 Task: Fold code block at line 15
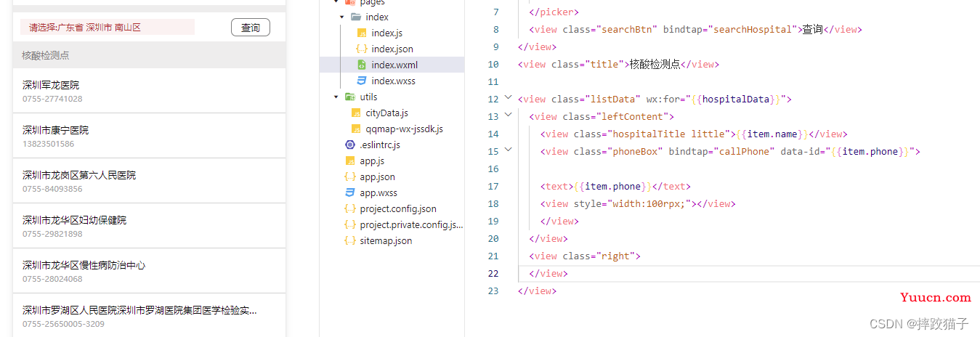pyautogui.click(x=509, y=150)
